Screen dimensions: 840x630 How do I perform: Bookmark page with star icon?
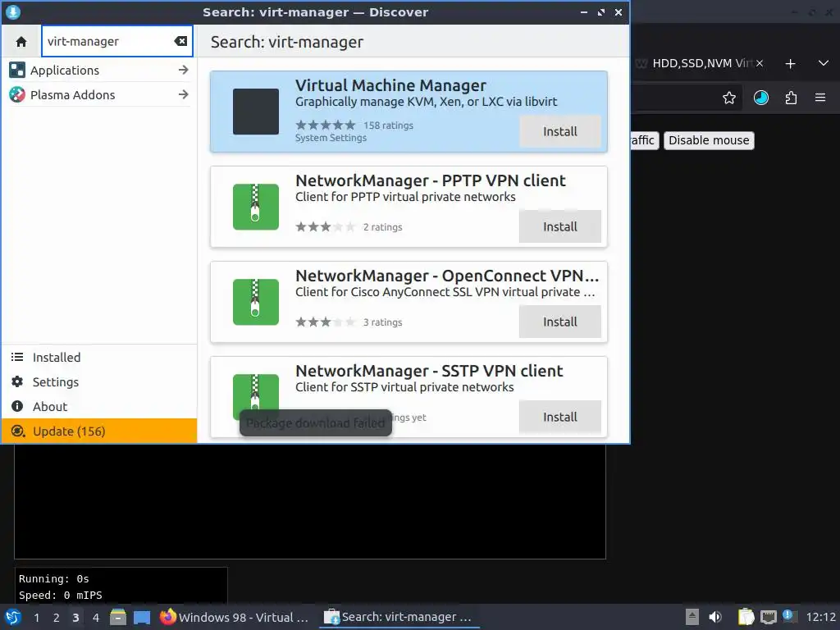click(x=728, y=98)
